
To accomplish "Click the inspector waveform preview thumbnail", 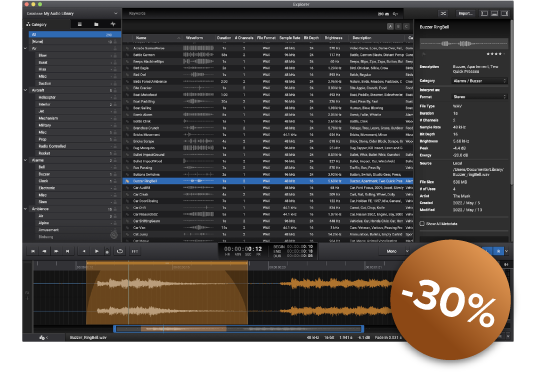I will 464,43.
